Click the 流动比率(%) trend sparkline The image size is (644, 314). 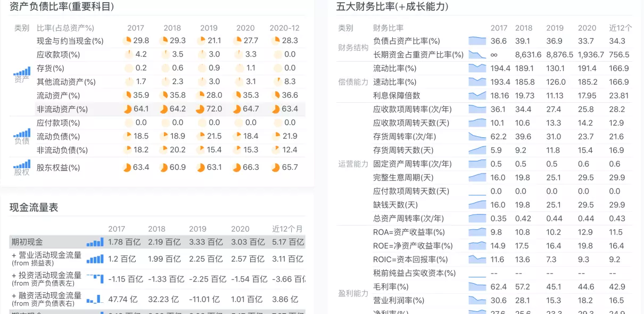(477, 68)
